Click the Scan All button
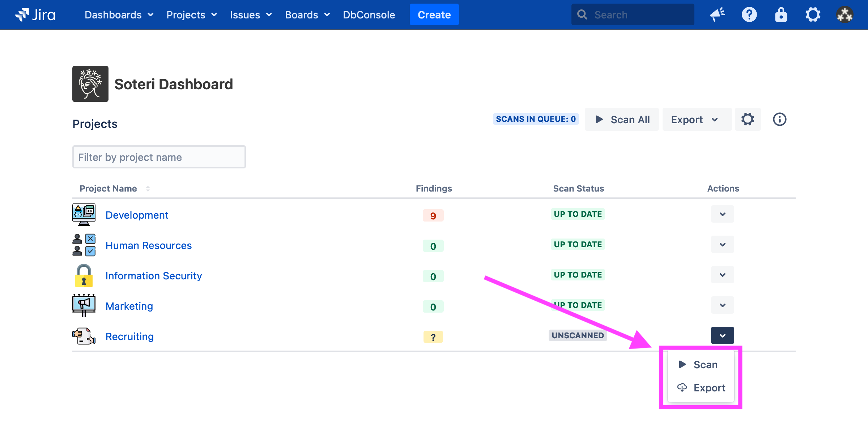 [x=622, y=119]
